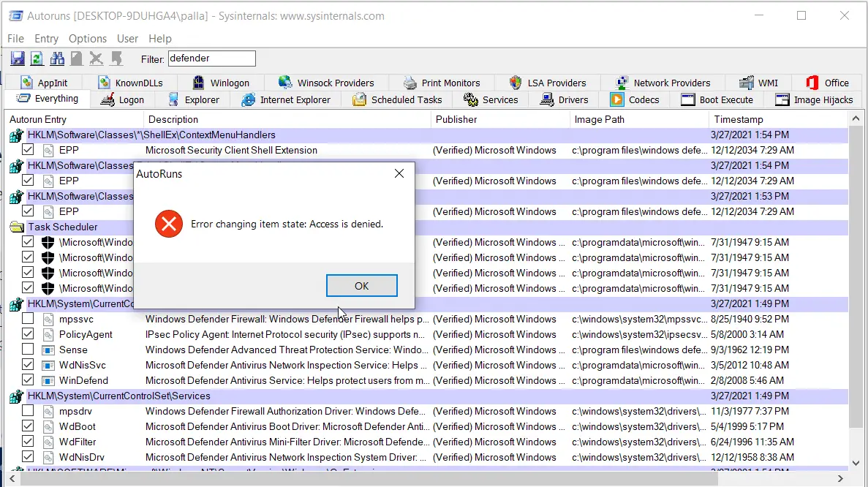Sort by Timestamp column header
Screen dimensions: 868x487
778,119
